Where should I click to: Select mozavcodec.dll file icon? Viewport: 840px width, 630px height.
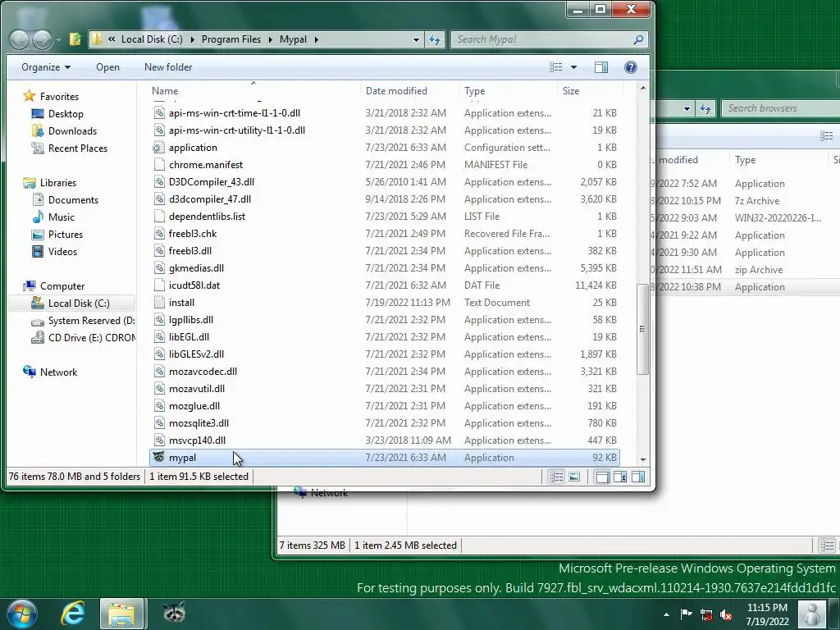[x=158, y=372]
